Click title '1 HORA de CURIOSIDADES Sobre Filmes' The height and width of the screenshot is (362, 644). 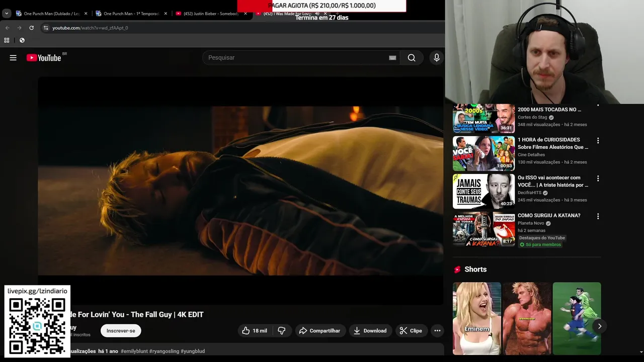tap(553, 143)
